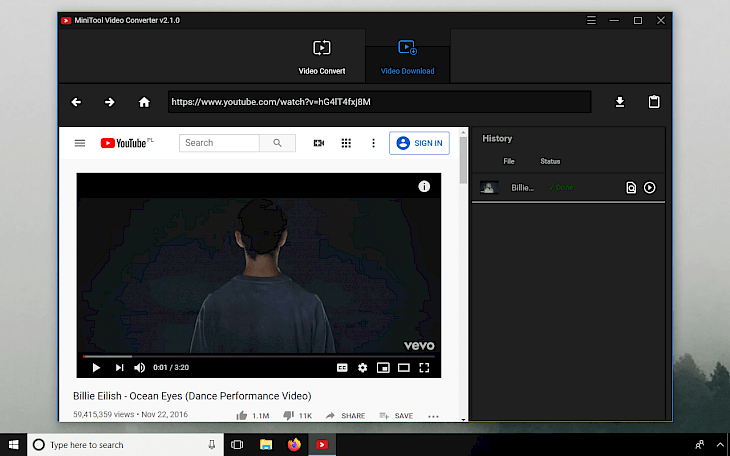This screenshot has height=456, width=730.
Task: Click the Status column header
Action: (x=550, y=161)
